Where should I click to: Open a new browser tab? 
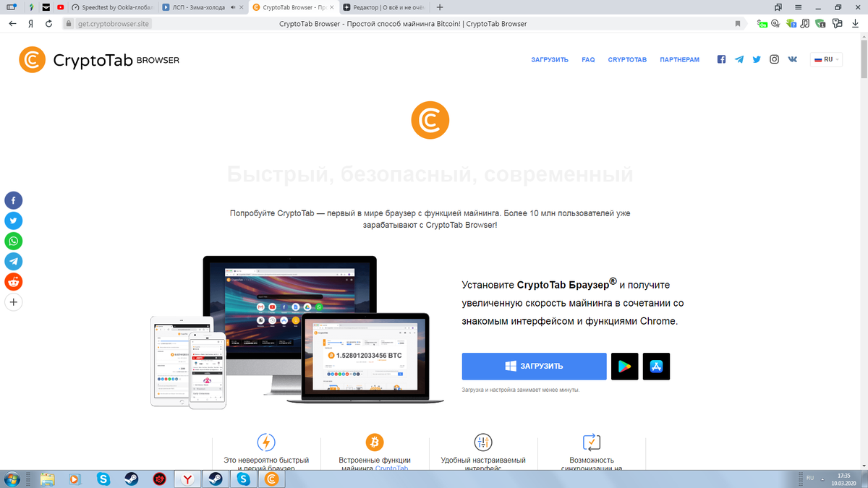pyautogui.click(x=440, y=7)
